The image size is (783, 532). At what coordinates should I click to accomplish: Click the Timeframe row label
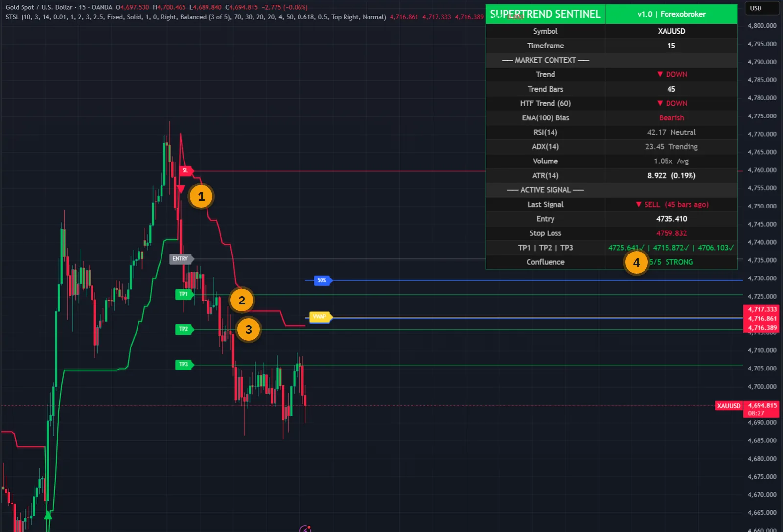point(545,46)
